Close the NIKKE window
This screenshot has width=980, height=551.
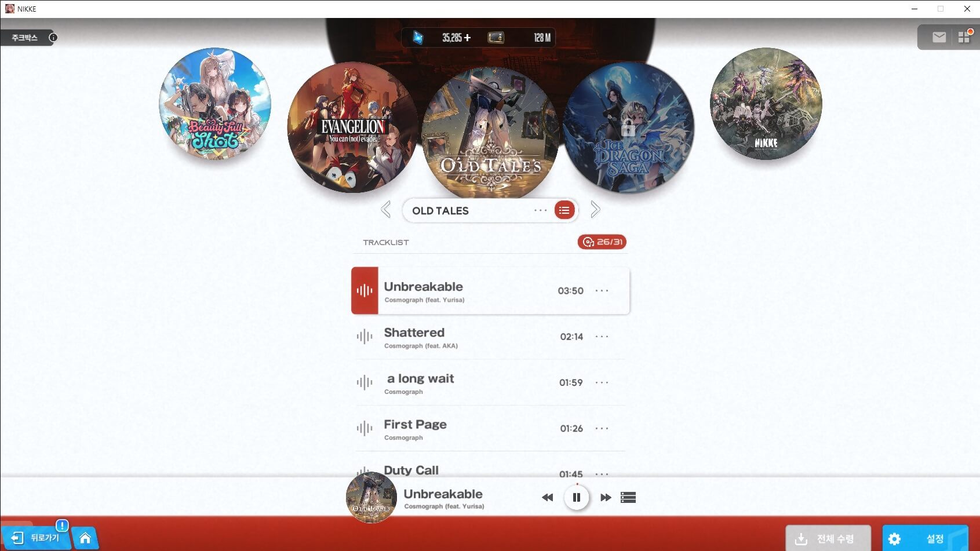point(967,9)
